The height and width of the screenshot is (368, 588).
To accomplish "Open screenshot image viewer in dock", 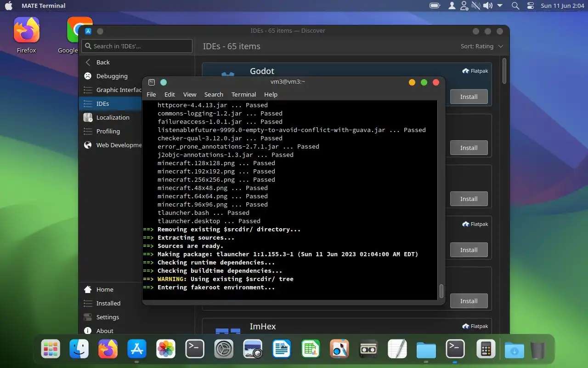I will pyautogui.click(x=253, y=349).
